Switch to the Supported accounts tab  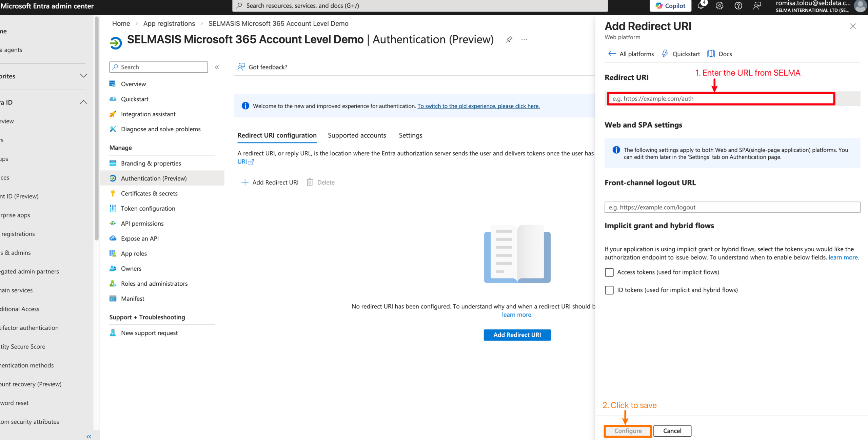click(357, 135)
